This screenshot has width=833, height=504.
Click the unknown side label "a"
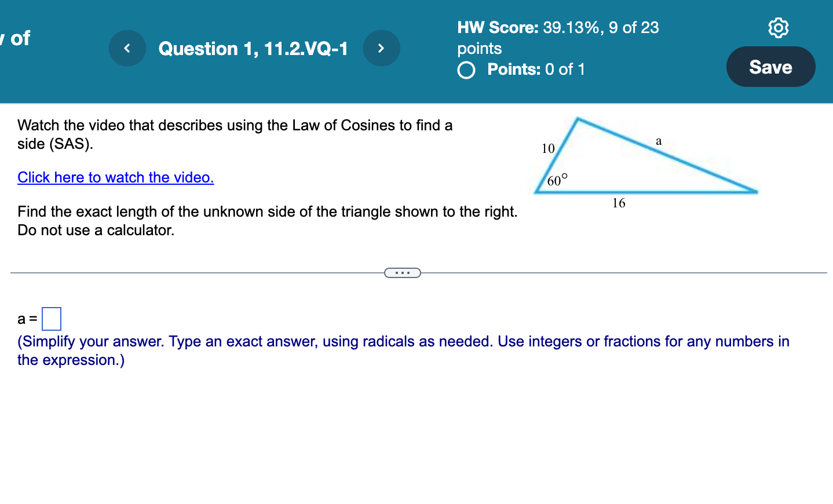658,140
